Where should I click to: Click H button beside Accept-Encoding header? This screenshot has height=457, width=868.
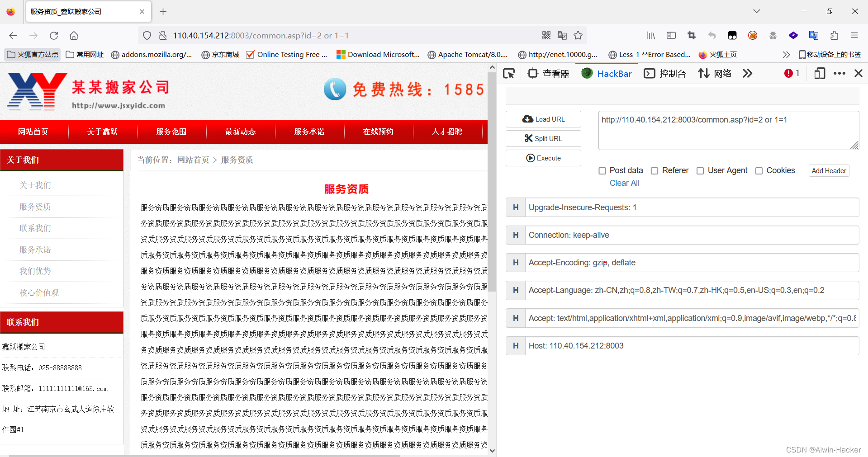click(516, 263)
